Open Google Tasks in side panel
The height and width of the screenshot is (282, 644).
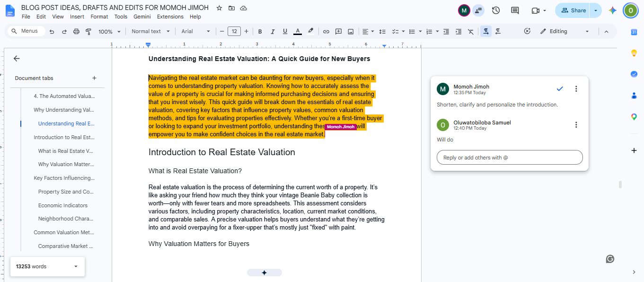(634, 74)
